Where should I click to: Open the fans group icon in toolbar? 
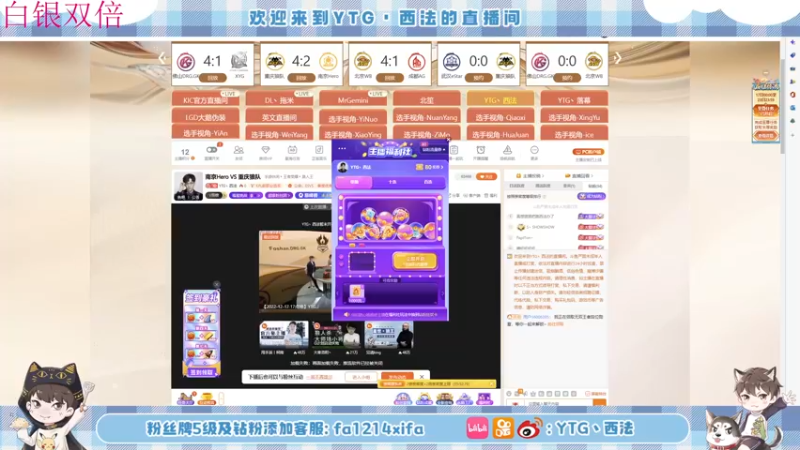238,150
